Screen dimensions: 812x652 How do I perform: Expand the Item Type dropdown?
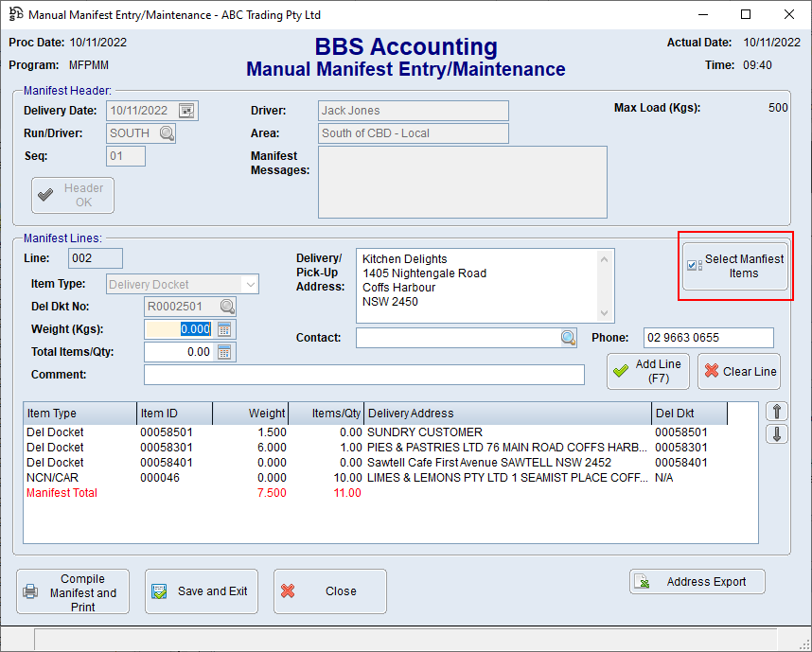pos(250,284)
